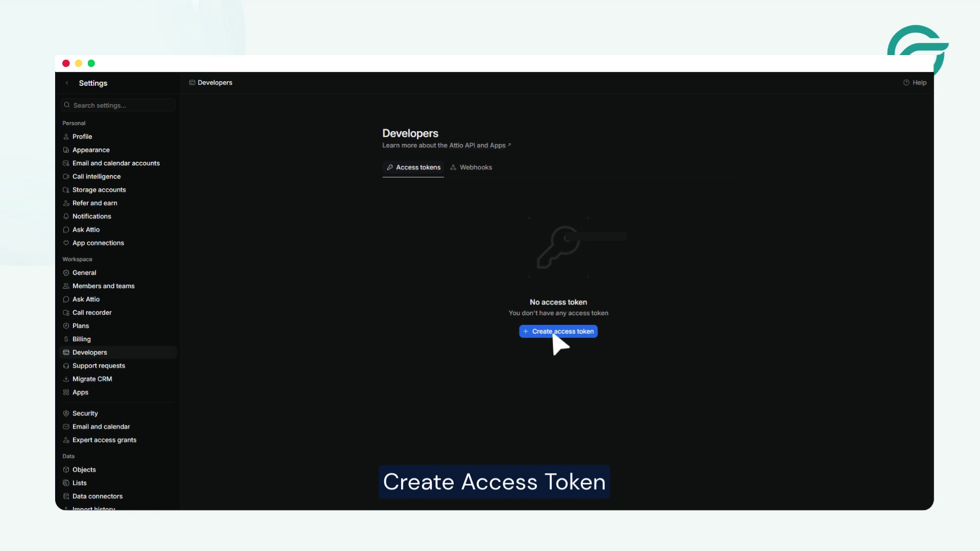This screenshot has width=980, height=551.
Task: Click the App connections plug icon
Action: tap(66, 243)
